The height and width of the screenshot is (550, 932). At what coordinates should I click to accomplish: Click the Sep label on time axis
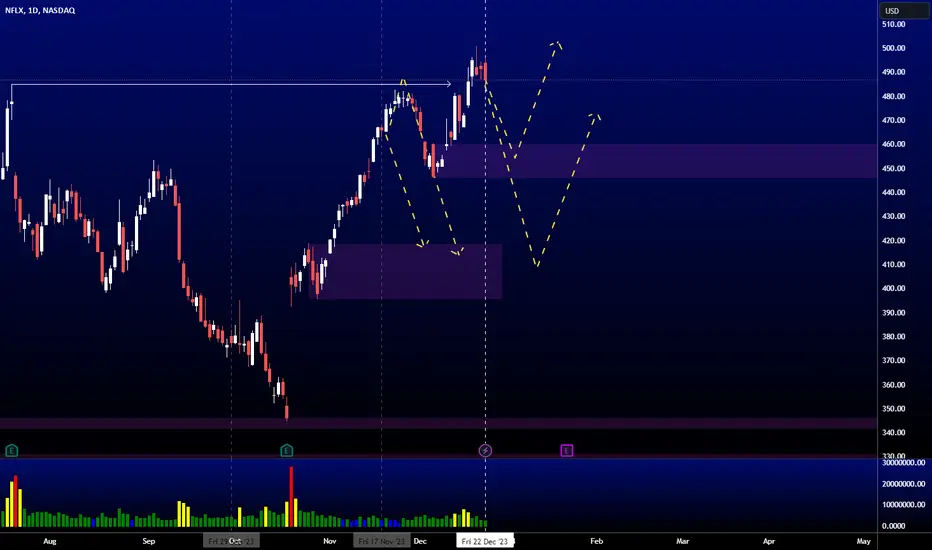(149, 541)
